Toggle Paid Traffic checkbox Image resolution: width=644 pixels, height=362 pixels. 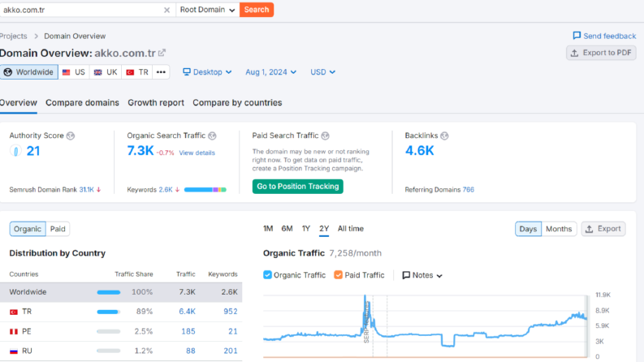[338, 275]
